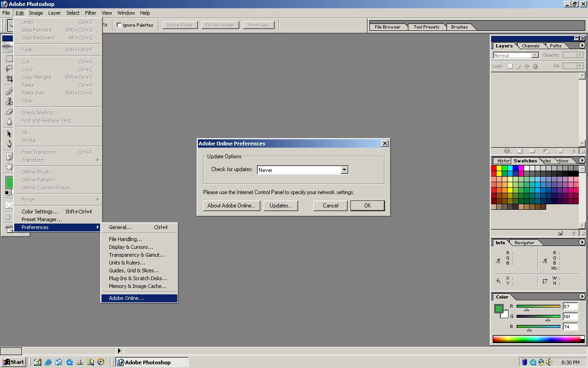Click the G value field in Color panel

tap(570, 316)
